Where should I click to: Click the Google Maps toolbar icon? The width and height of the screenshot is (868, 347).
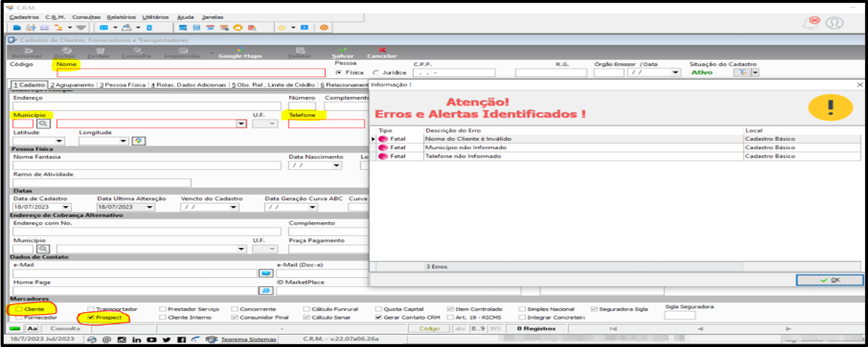[240, 49]
